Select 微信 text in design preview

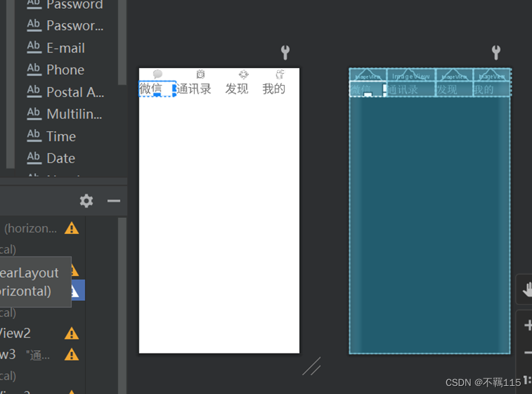[x=151, y=88]
